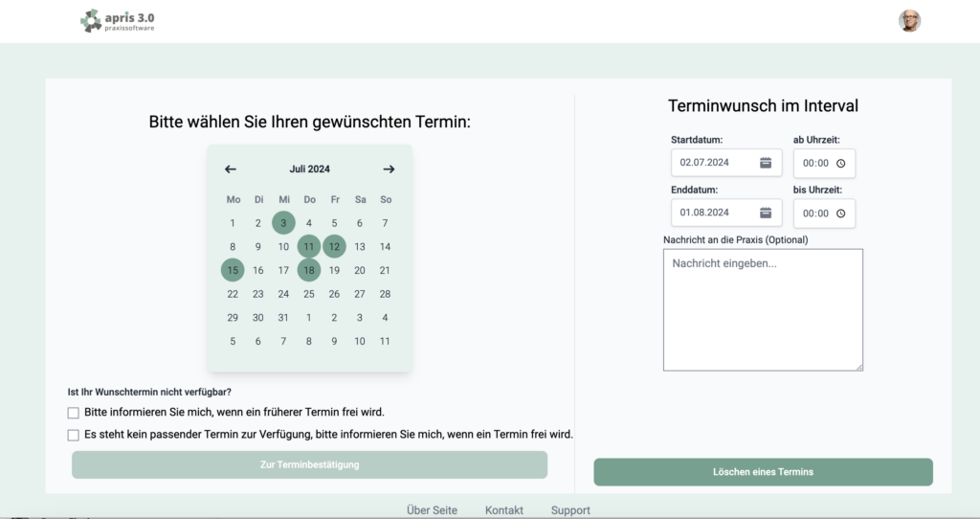Open the user profile avatar
The image size is (980, 519).
tap(909, 21)
